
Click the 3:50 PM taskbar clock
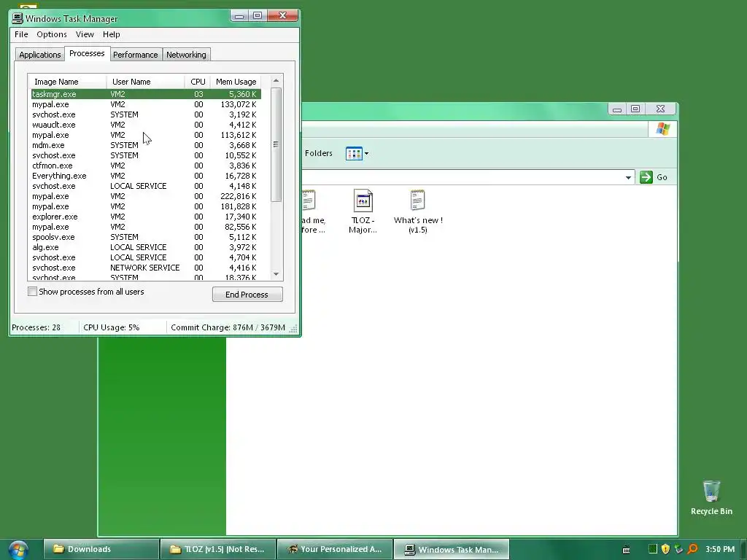pyautogui.click(x=720, y=549)
